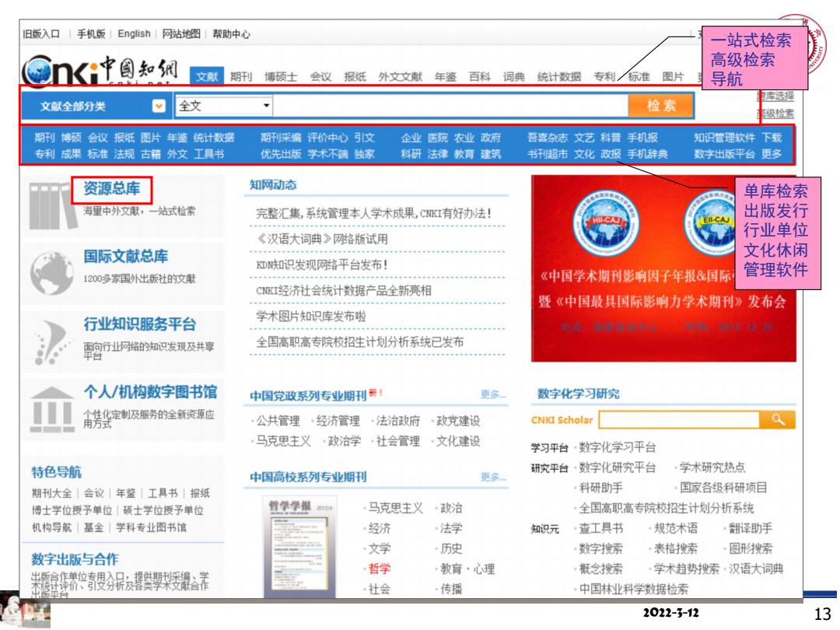Select the 统计数据 tab
Viewport: 840px width, 630px height.
point(558,76)
